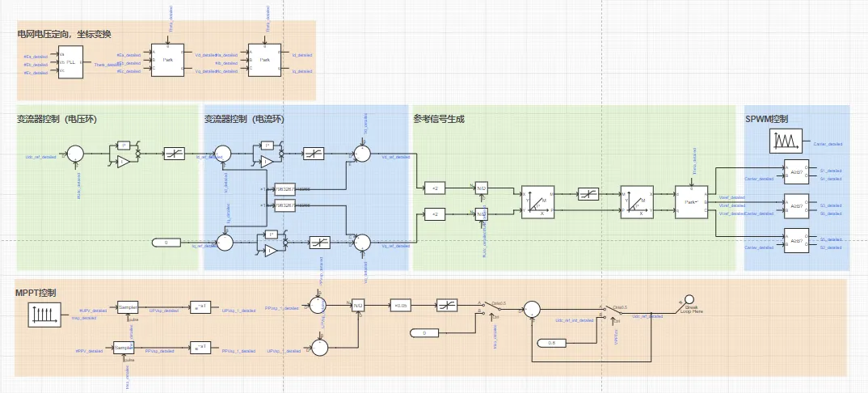Select the X/Y to M/P polar conversion block
This screenshot has width=868, height=393.
537,202
